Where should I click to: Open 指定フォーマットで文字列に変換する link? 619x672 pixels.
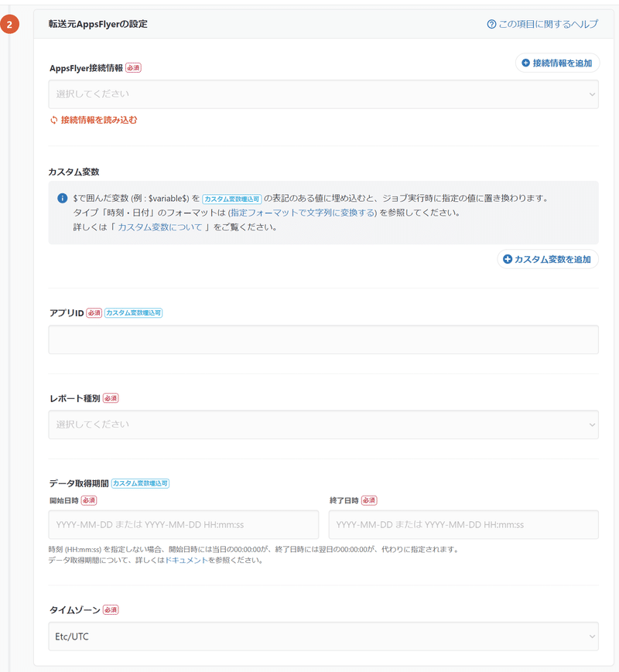click(302, 213)
